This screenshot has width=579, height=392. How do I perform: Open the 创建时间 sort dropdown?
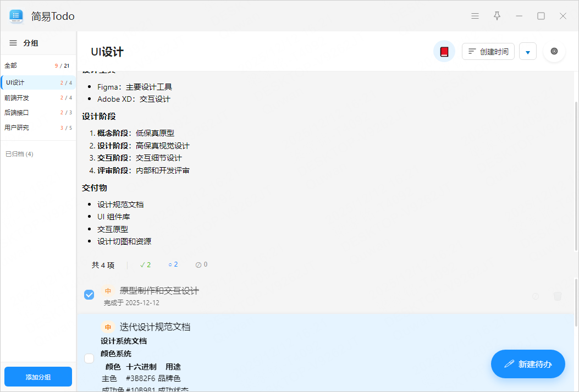coord(488,52)
